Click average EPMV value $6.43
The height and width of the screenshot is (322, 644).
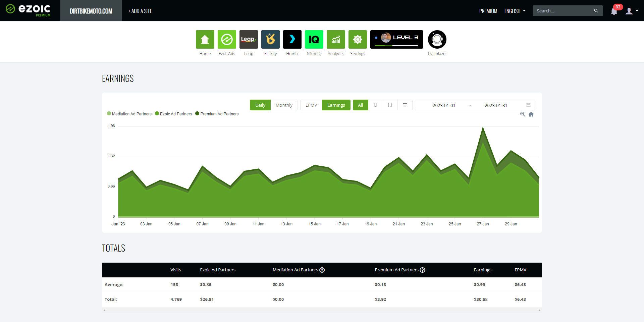point(520,284)
